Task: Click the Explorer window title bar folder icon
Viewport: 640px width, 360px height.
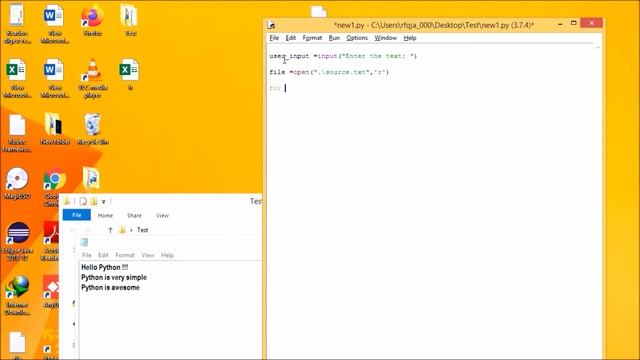Action: 67,201
